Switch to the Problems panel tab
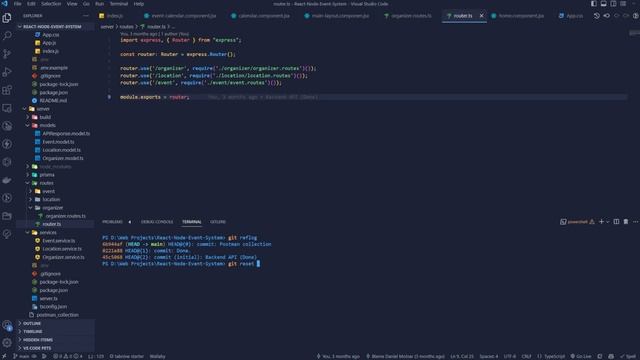Image resolution: width=640 pixels, height=360 pixels. tap(112, 222)
